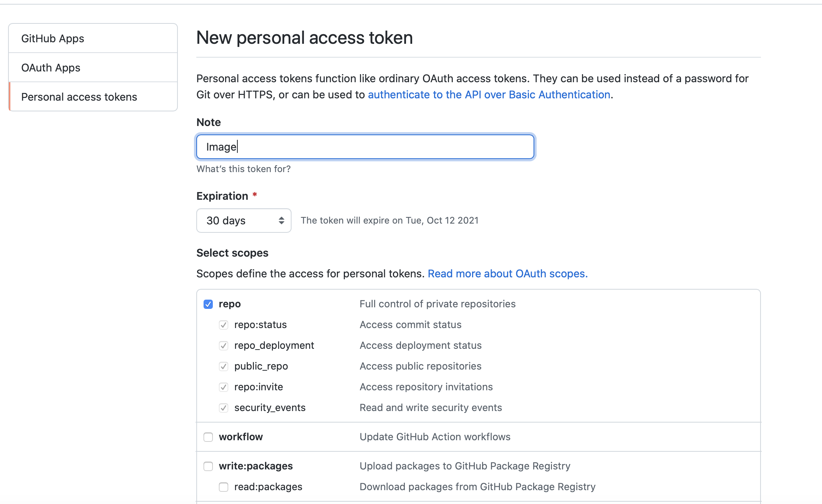Click the repo_deployment checkbox

[224, 346]
